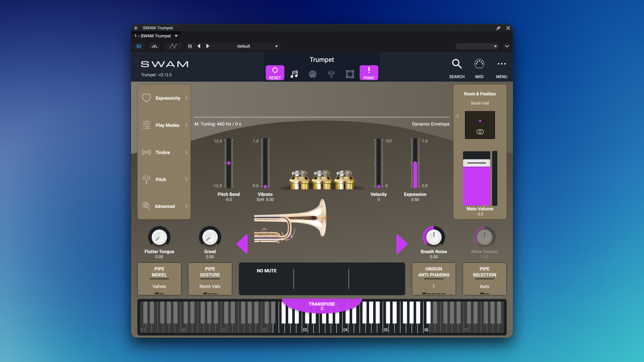
Task: Click the Expression slider
Action: pyautogui.click(x=415, y=163)
